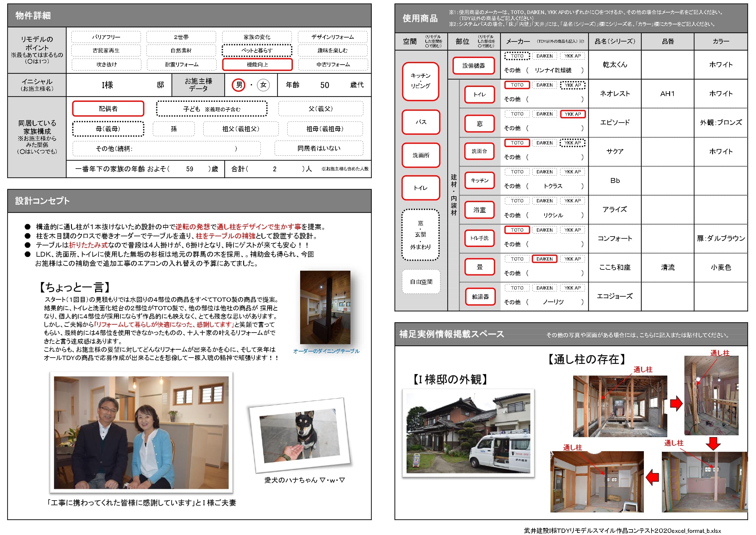The image size is (756, 535).
Task: Click the red left arrow icon
Action: 652,477
